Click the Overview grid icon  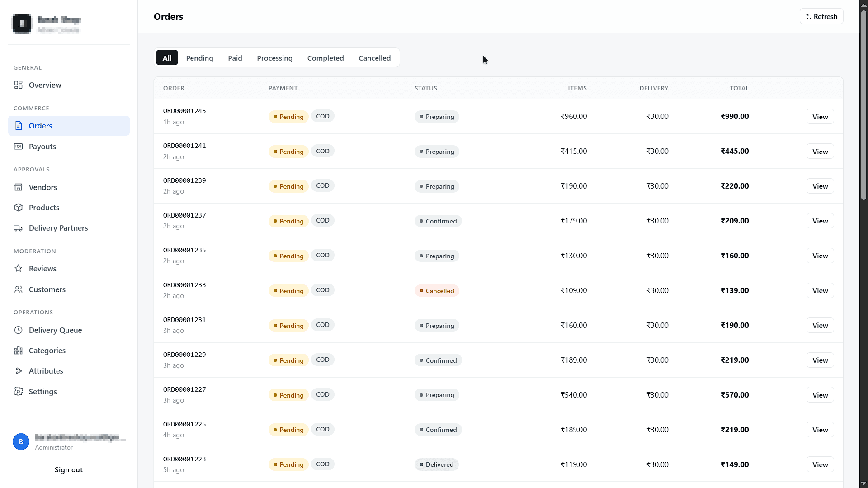[18, 85]
